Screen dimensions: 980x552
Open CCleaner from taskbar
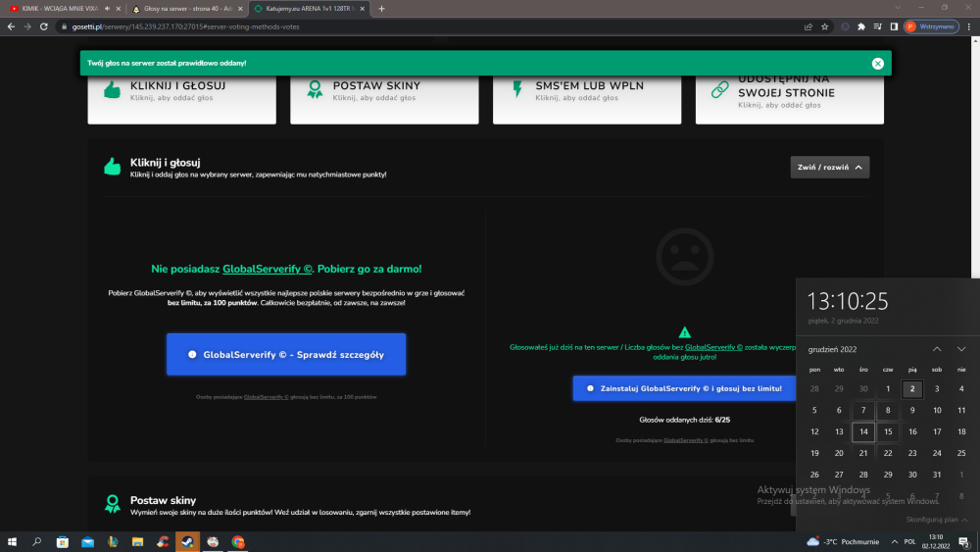(163, 542)
